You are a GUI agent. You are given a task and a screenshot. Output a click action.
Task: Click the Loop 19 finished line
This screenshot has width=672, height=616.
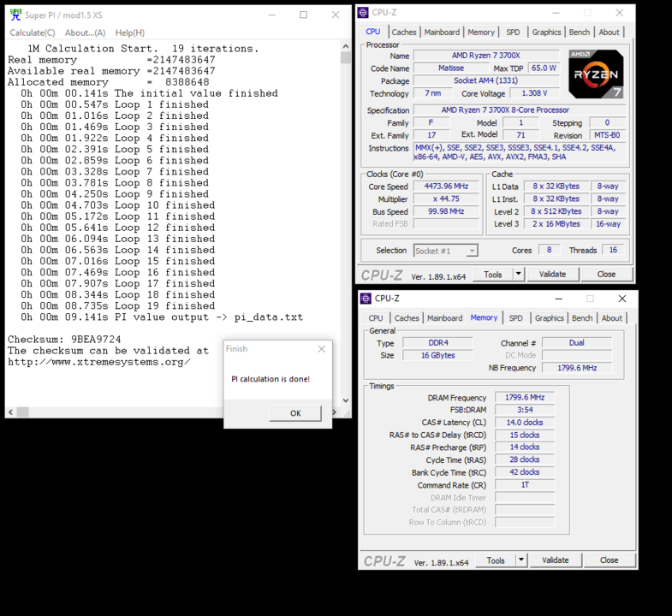tap(118, 305)
